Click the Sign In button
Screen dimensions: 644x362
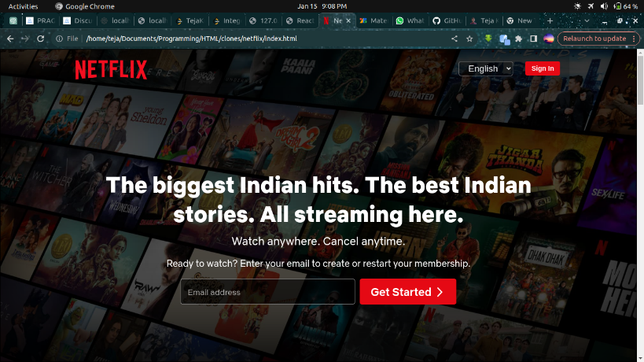pos(543,68)
